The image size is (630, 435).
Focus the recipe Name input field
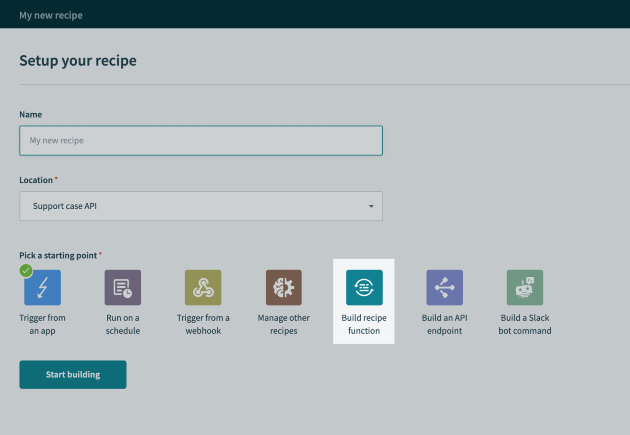click(x=201, y=141)
